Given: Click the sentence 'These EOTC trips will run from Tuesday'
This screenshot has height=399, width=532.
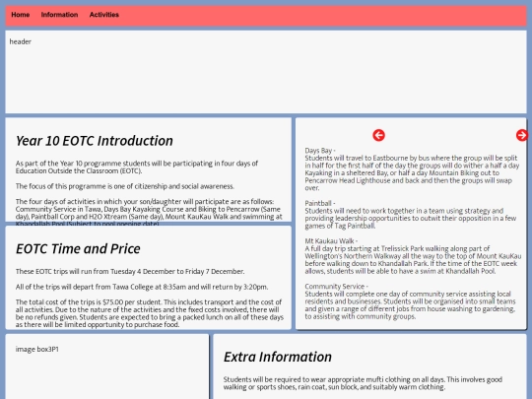Looking at the screenshot, I should pyautogui.click(x=130, y=272).
